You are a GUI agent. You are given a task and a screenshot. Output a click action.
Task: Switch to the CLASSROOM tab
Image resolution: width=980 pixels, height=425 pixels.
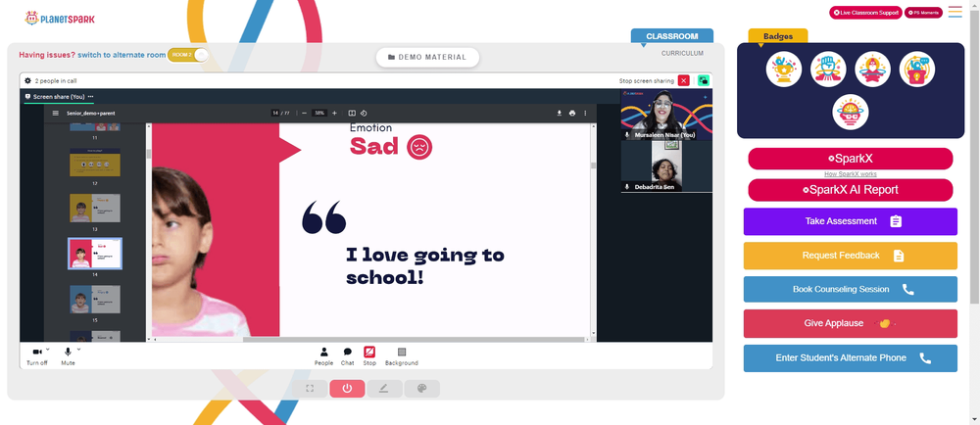[672, 36]
